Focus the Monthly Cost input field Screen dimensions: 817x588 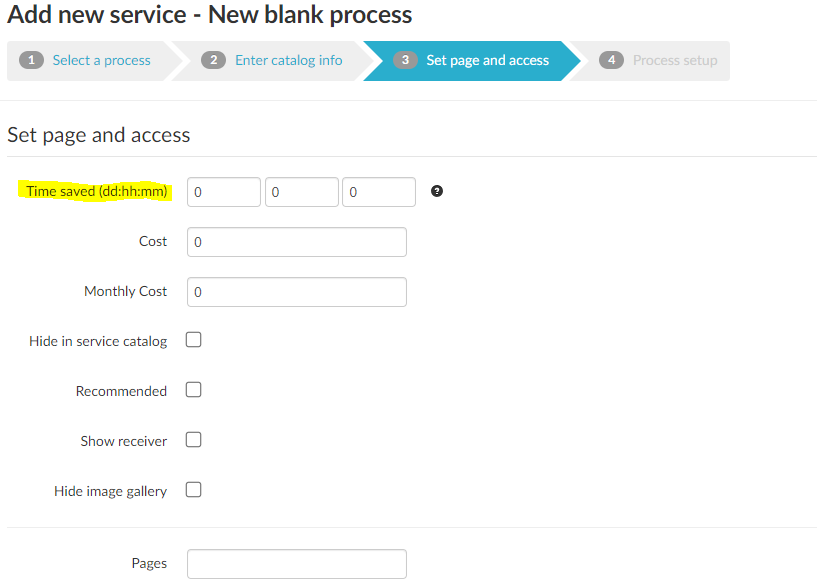point(296,292)
